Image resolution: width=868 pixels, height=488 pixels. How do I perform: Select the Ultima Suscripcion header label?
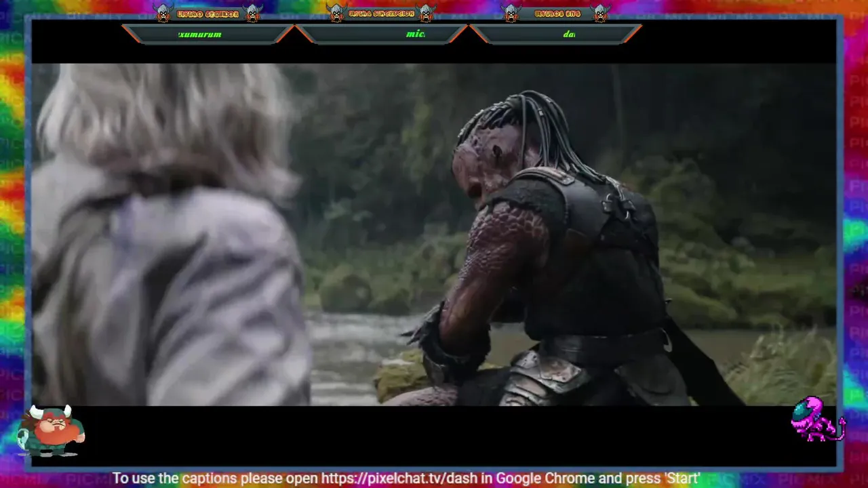pyautogui.click(x=381, y=14)
